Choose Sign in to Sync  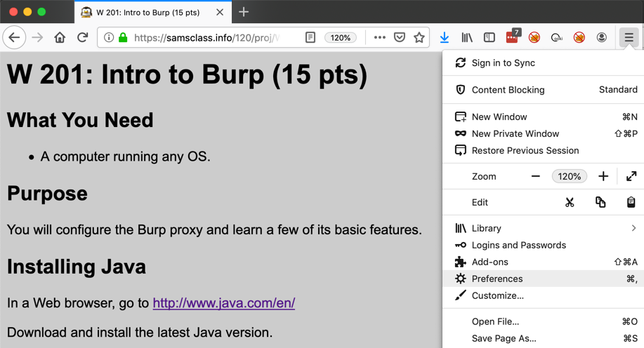pyautogui.click(x=543, y=62)
